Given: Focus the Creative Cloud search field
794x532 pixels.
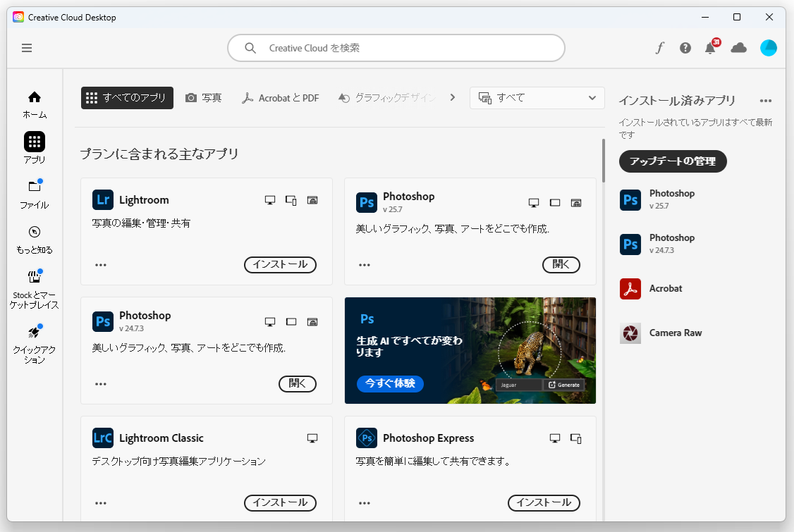Looking at the screenshot, I should (396, 48).
